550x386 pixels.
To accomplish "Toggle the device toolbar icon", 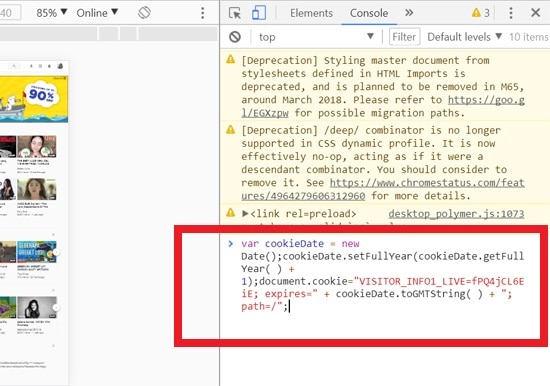I will click(259, 13).
